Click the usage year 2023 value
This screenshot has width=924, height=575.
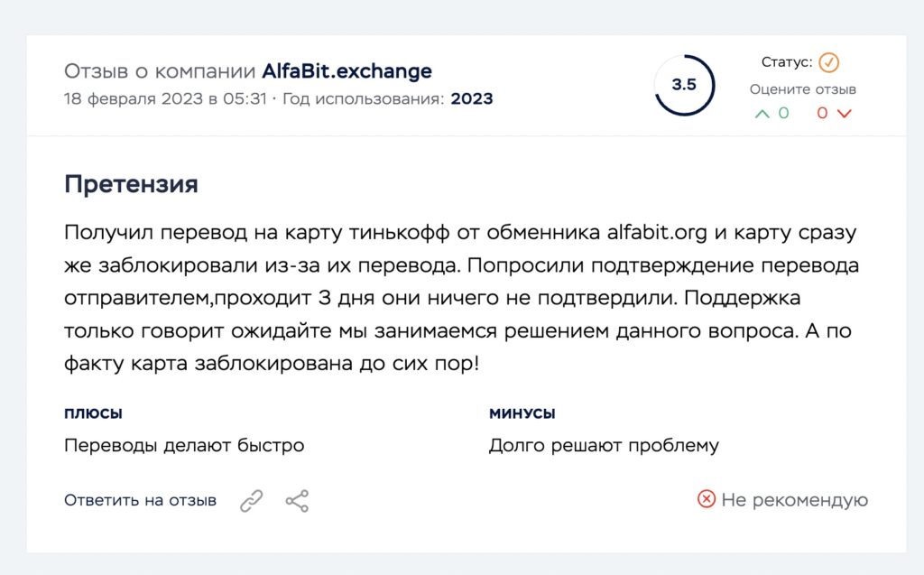[471, 98]
